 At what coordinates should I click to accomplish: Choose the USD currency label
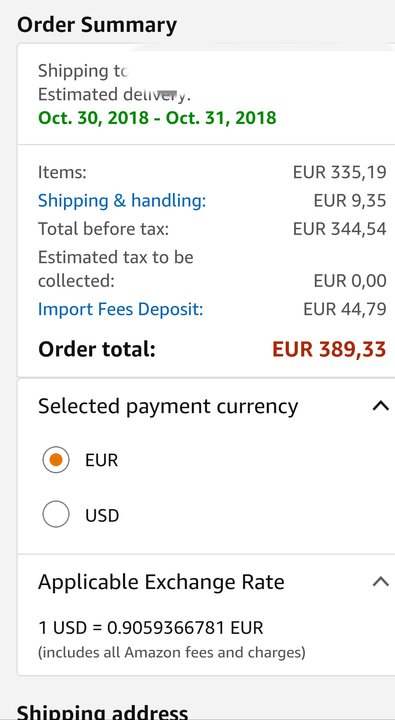102,515
